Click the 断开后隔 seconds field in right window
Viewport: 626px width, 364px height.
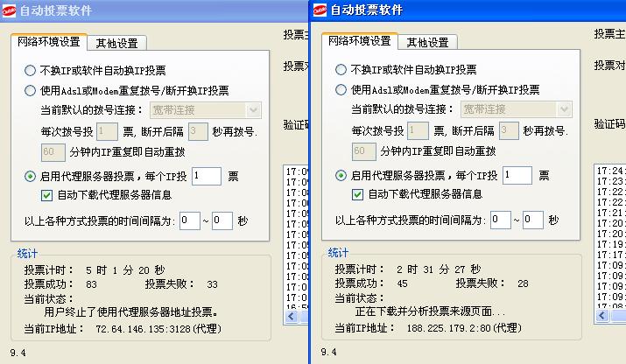[x=509, y=131]
